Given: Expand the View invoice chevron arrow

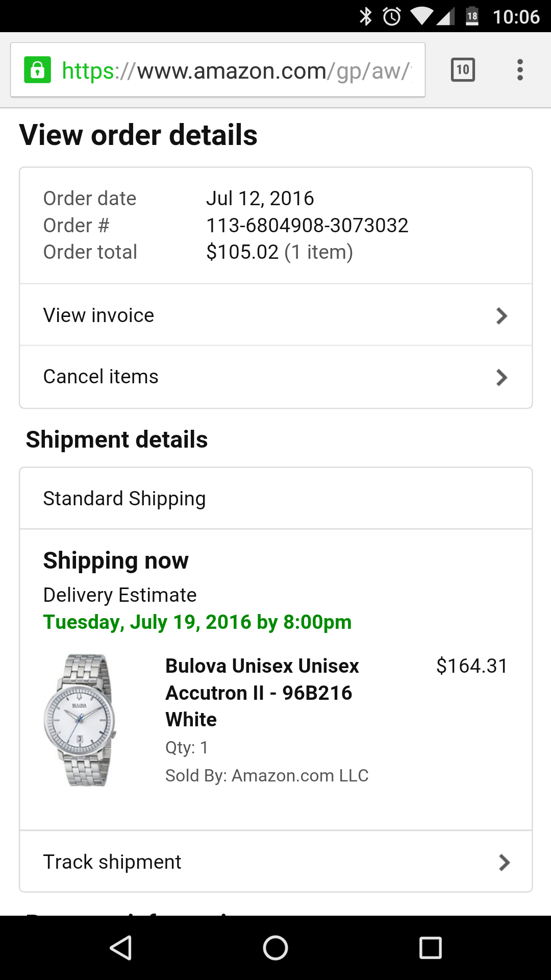Looking at the screenshot, I should click(x=502, y=316).
